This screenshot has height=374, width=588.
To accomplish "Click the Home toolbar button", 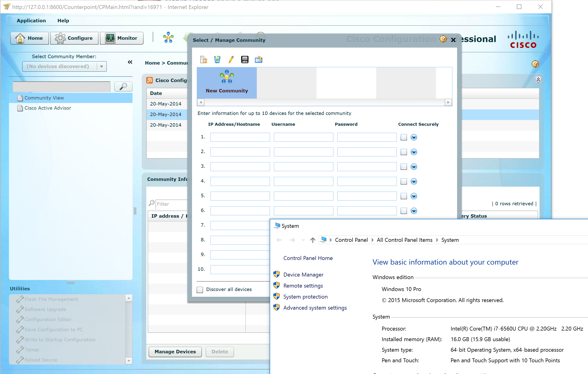I will coord(30,38).
